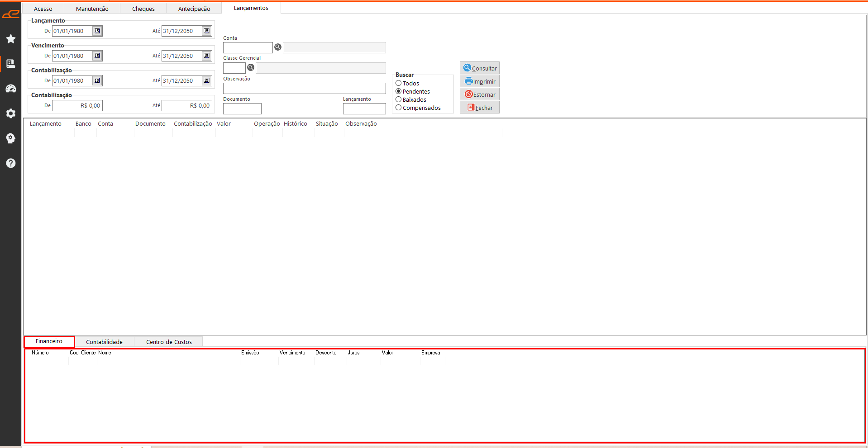The width and height of the screenshot is (868, 448).
Task: Select the Baixados radio option
Action: (x=399, y=99)
